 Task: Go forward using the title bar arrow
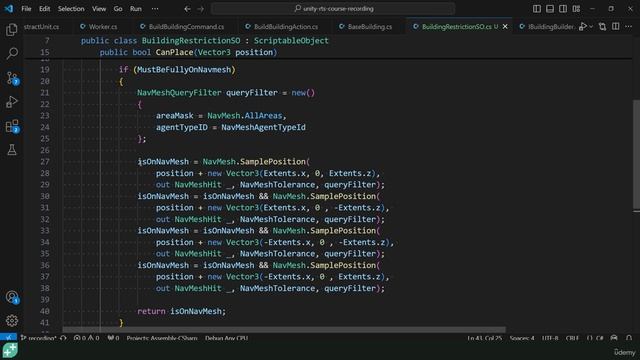200,9
